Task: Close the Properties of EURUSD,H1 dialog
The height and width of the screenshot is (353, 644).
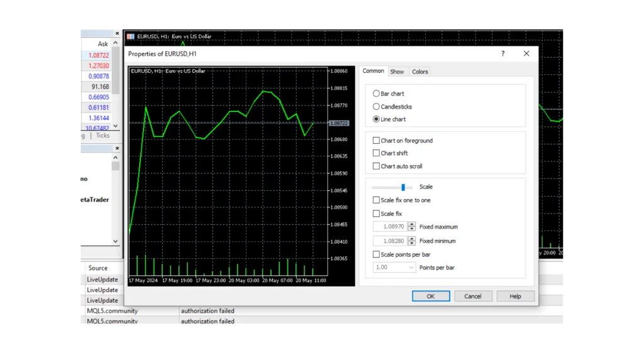Action: point(526,54)
